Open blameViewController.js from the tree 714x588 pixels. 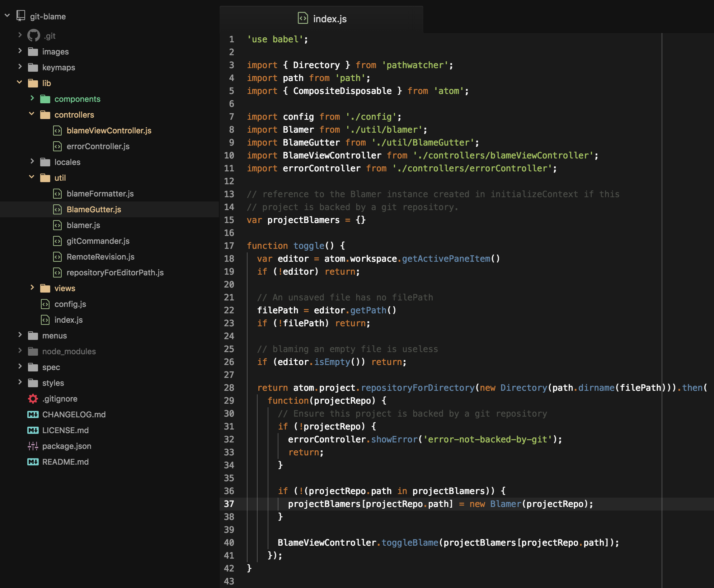[109, 131]
